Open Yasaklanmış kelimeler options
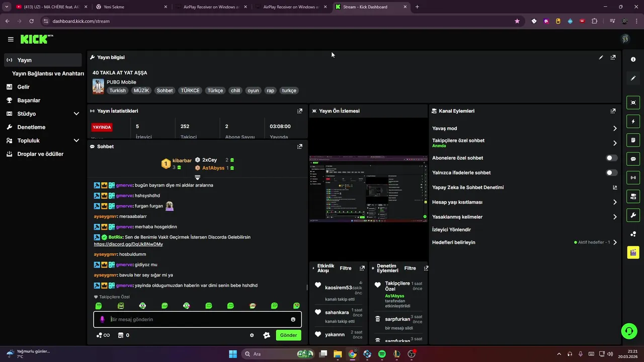The image size is (644, 362). 615,217
